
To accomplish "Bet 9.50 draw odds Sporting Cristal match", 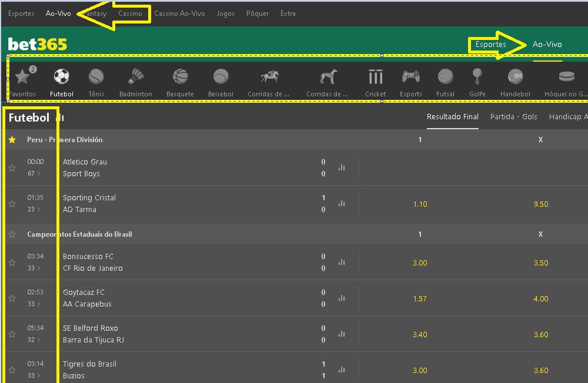I will click(541, 204).
